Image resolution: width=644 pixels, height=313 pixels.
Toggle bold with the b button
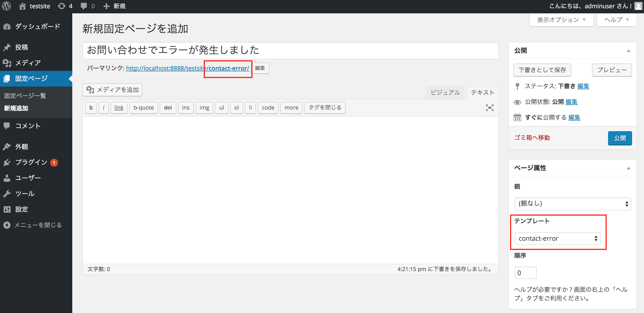pyautogui.click(x=90, y=107)
